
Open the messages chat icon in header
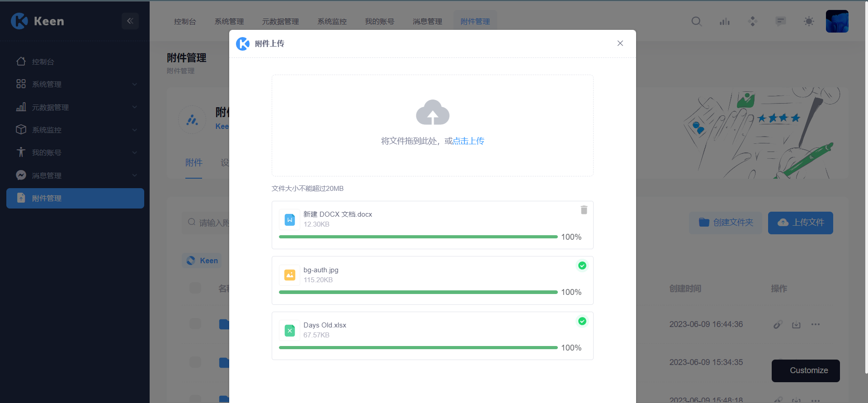[x=780, y=21]
